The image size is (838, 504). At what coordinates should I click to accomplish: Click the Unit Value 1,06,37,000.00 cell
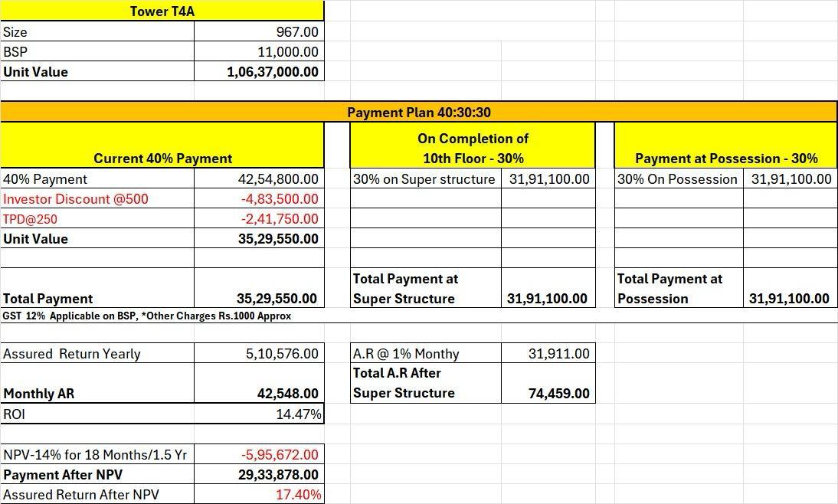point(259,72)
